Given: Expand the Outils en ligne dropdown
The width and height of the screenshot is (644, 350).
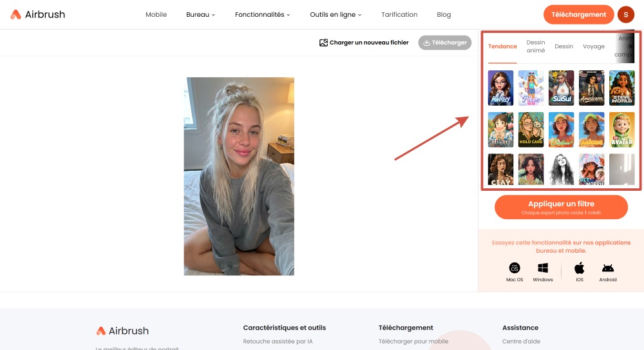Looking at the screenshot, I should [x=336, y=14].
